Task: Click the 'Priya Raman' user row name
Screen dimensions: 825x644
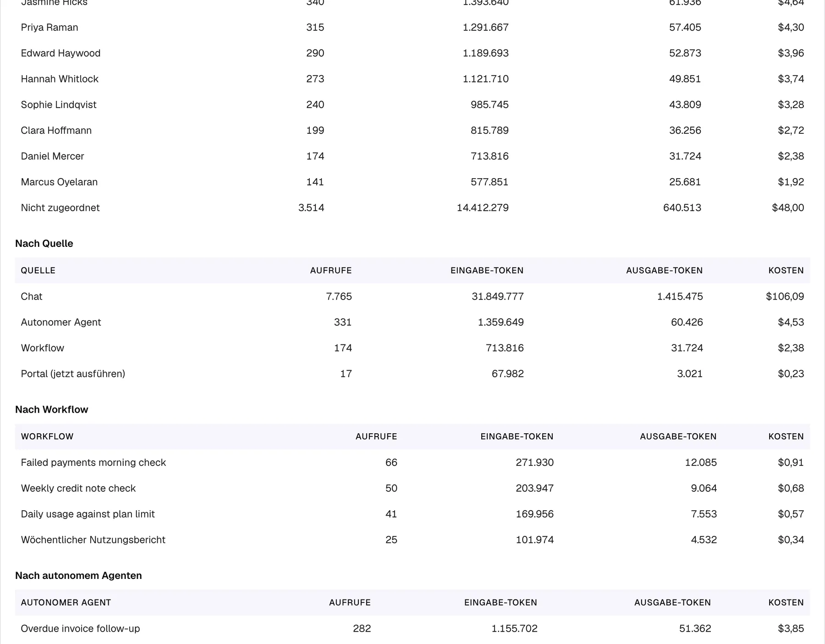Action: pyautogui.click(x=49, y=27)
